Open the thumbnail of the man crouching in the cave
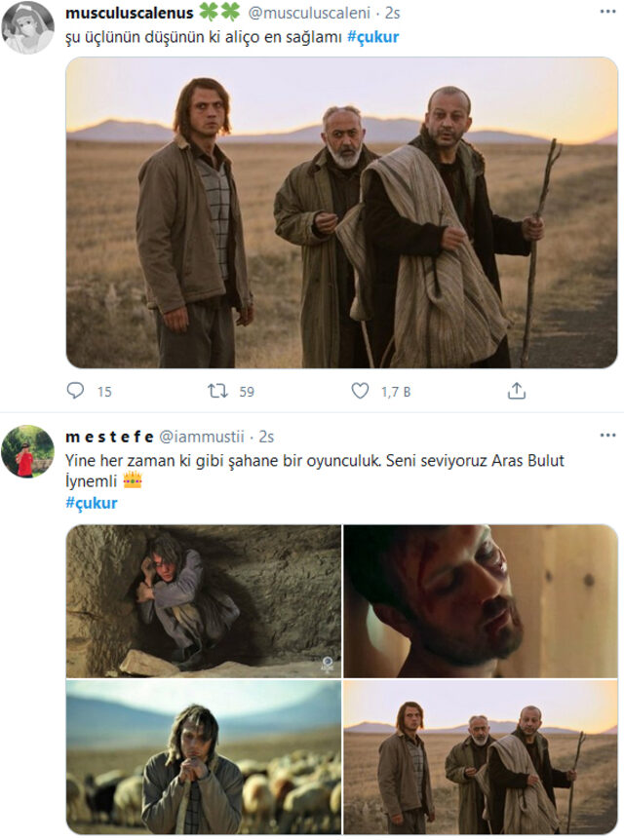 pos(204,600)
